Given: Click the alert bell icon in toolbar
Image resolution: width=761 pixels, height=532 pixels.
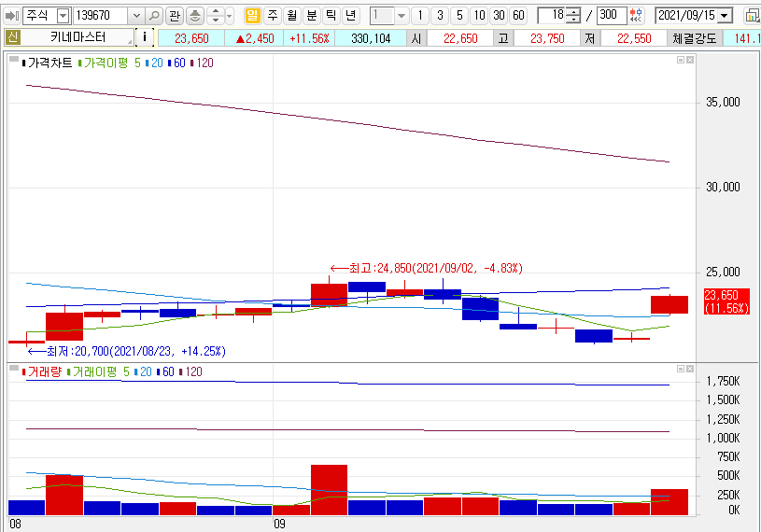Looking at the screenshot, I should [x=194, y=16].
